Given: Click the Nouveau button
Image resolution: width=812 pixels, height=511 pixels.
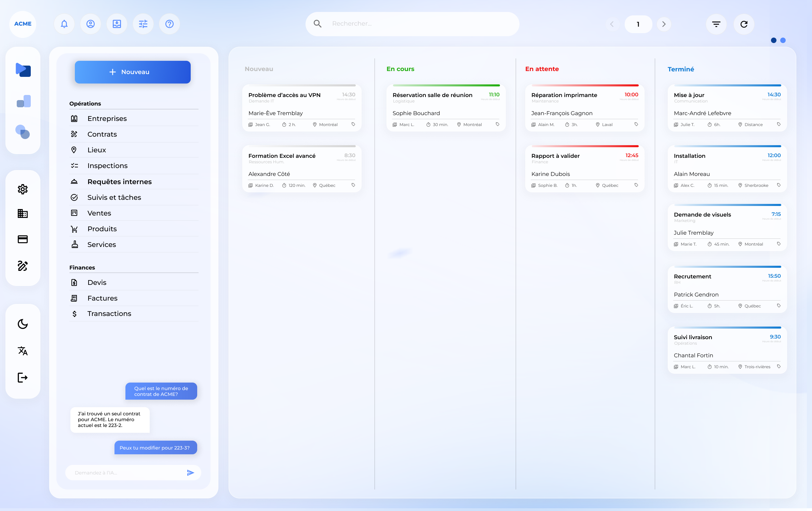Looking at the screenshot, I should [133, 72].
